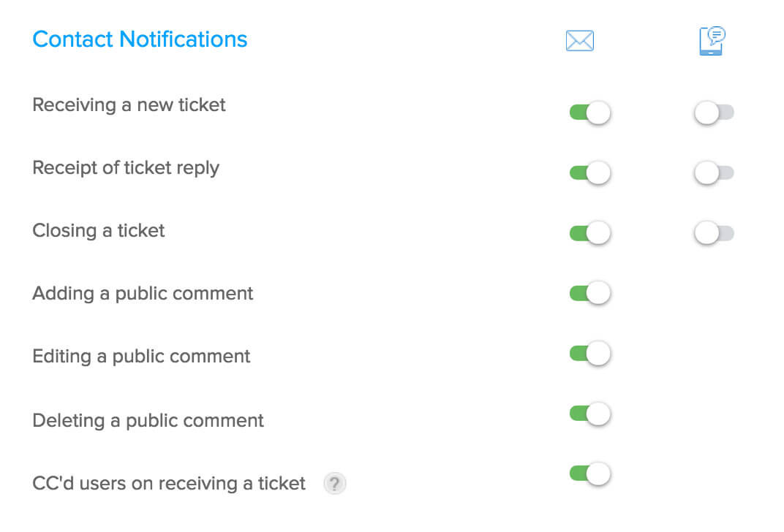784x532 pixels.
Task: Click the SMS mobile message column icon
Action: pyautogui.click(x=711, y=41)
